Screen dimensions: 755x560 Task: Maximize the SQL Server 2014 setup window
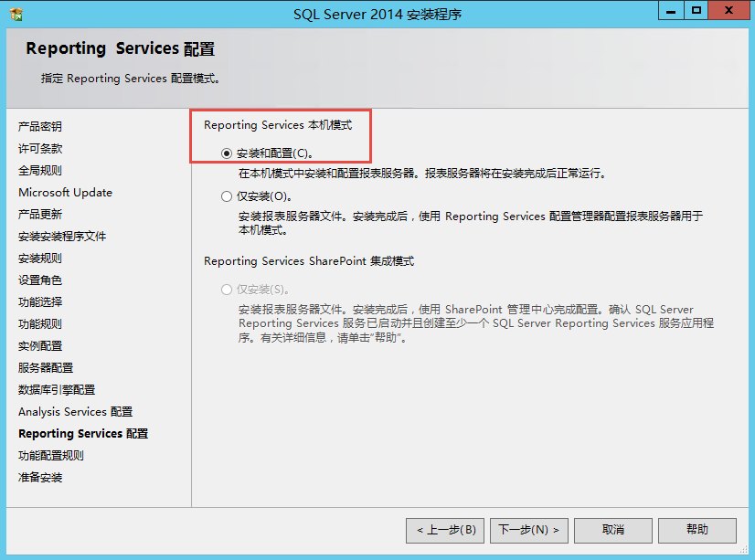point(696,11)
